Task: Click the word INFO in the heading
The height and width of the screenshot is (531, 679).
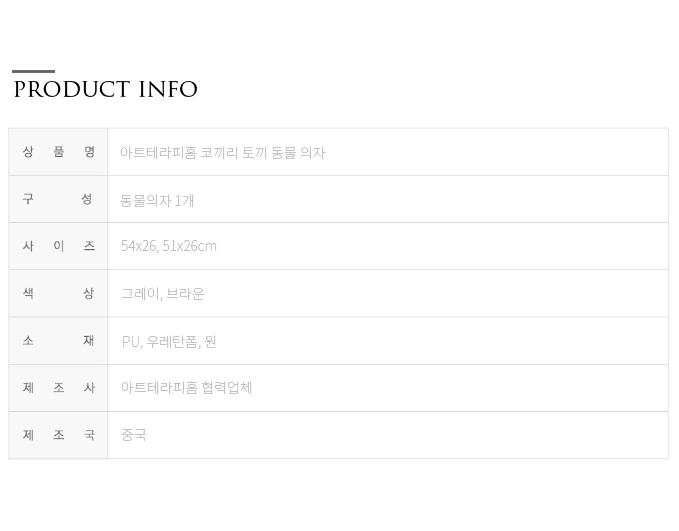Action: [168, 90]
